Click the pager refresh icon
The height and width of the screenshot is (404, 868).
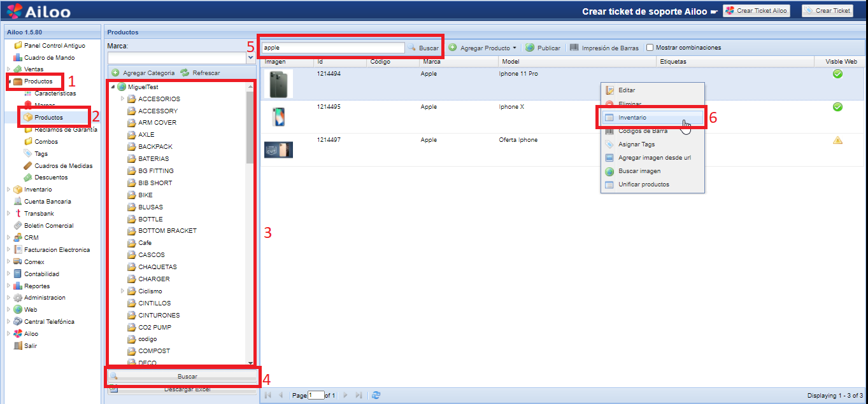pos(376,395)
